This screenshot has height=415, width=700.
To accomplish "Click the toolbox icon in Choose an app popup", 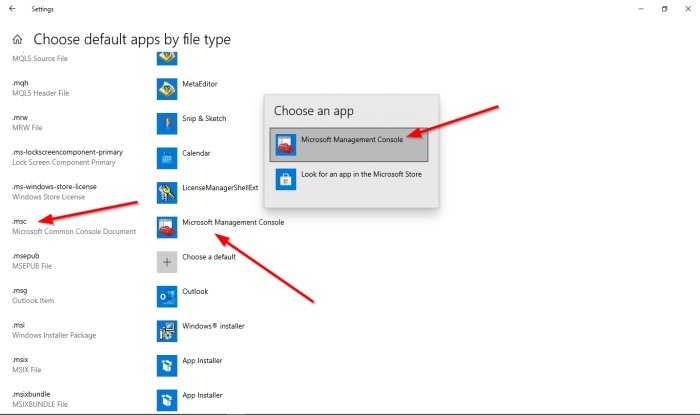I will (286, 145).
